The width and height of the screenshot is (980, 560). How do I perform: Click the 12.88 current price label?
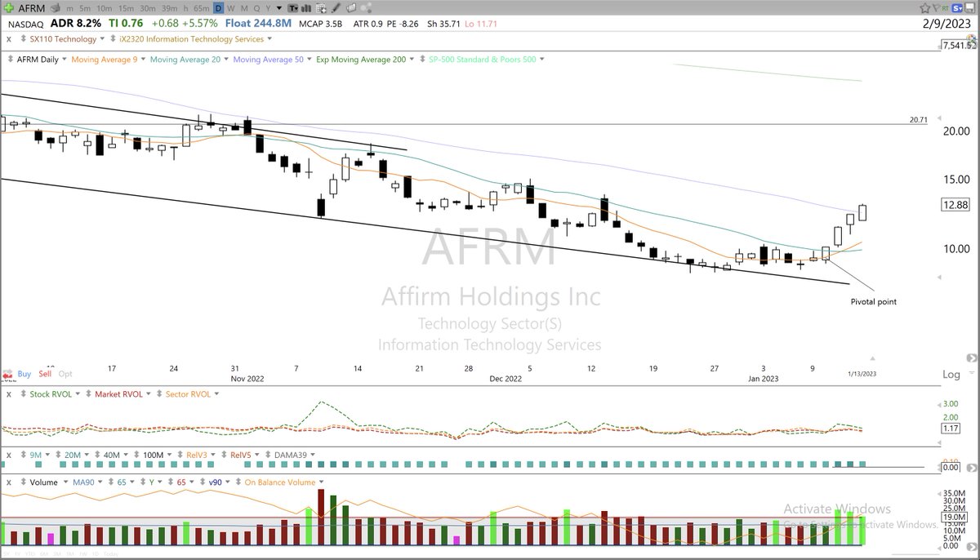point(955,204)
